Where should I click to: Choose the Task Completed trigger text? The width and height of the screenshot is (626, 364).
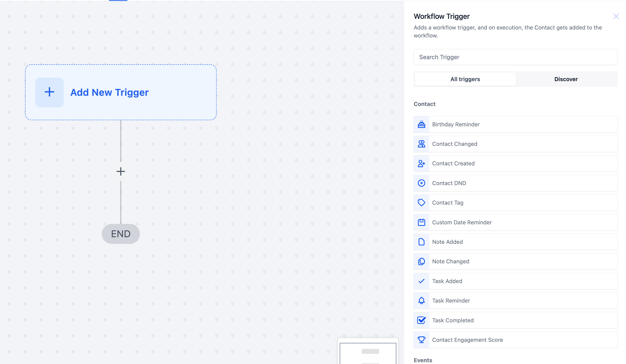click(x=453, y=320)
